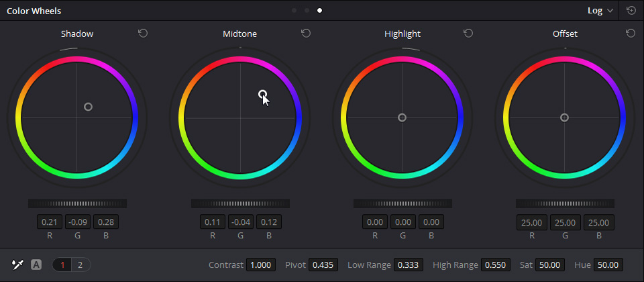Click the Offset G value 25.00
Viewport: 644px width, 282px height.
pyautogui.click(x=565, y=222)
